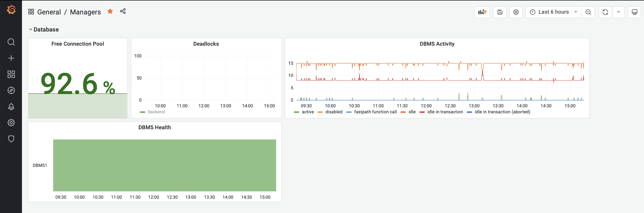Open dashboard settings gear
The image size is (644, 213).
pyautogui.click(x=516, y=12)
